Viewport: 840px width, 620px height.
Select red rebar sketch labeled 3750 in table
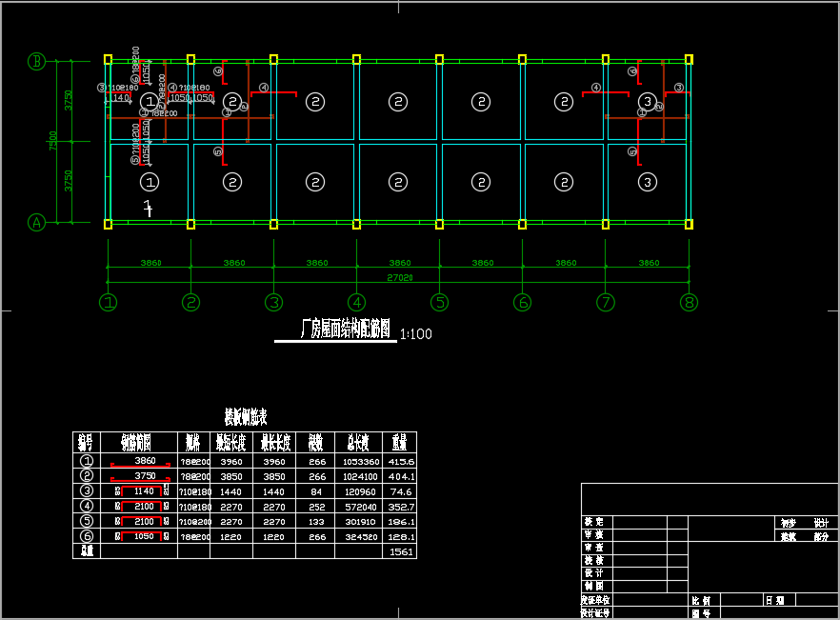145,475
